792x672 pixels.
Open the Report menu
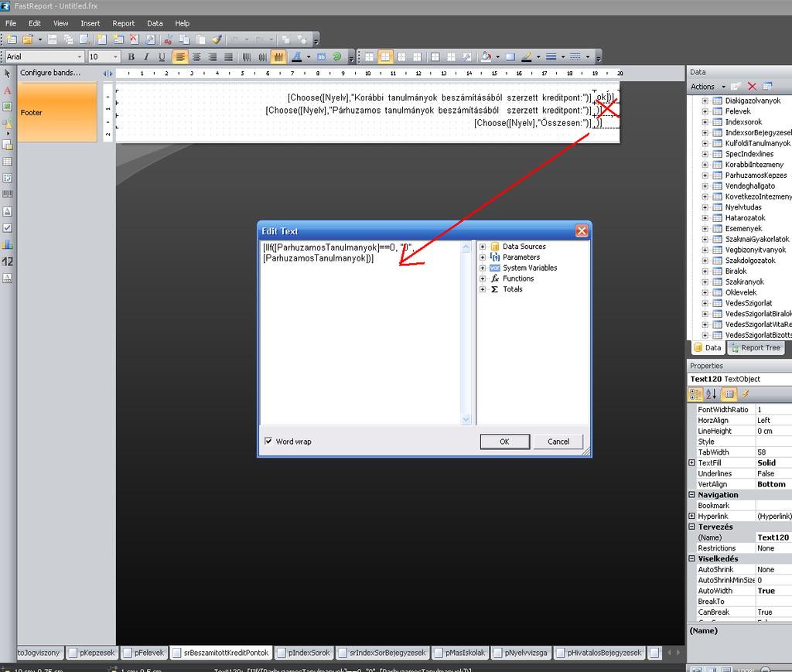(123, 23)
